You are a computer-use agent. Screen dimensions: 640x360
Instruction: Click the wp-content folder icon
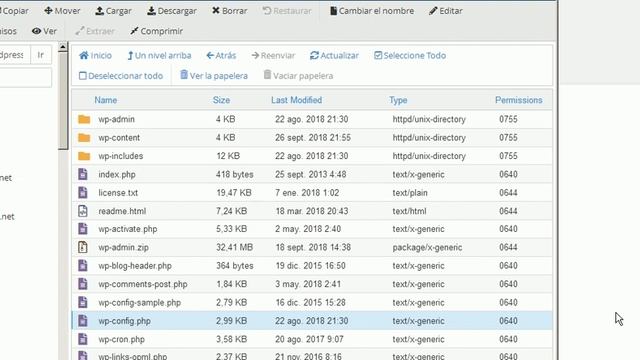[84, 138]
